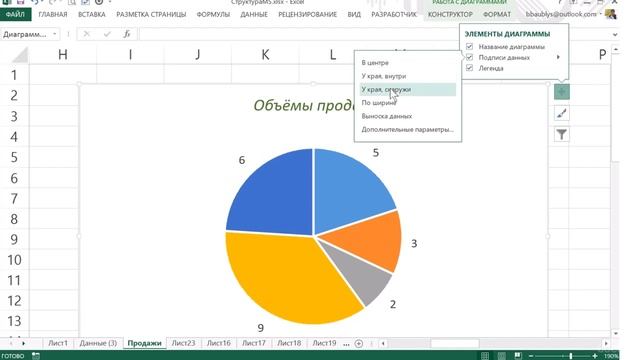Click the formula bar cancel X icon
Screen dimensions: 640x360
(87, 34)
